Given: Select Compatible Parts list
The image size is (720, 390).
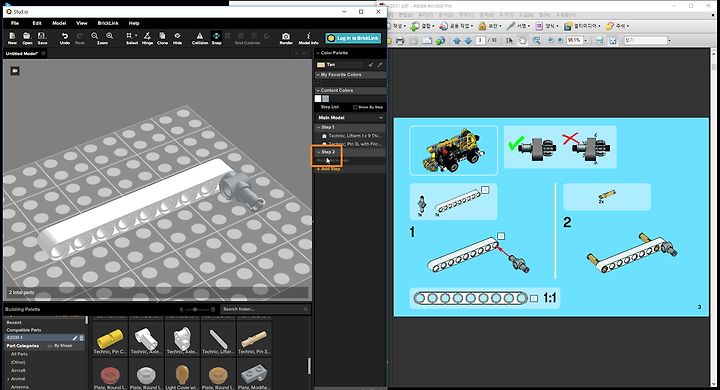Looking at the screenshot, I should point(24,330).
